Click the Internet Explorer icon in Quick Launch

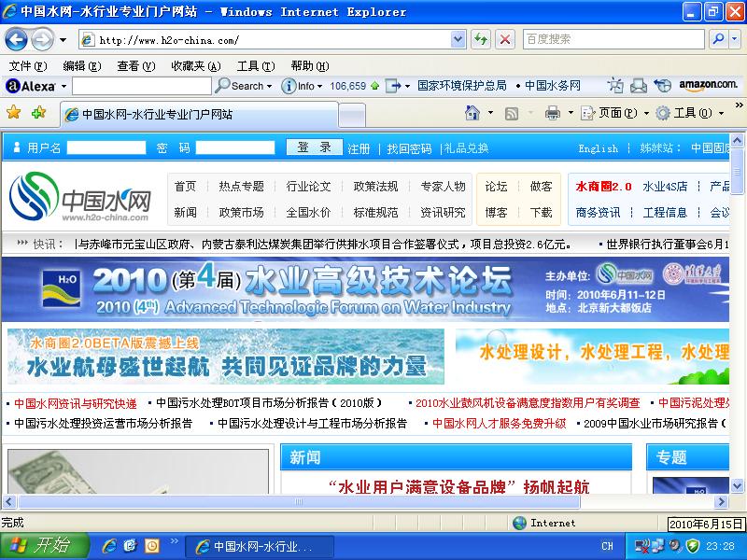coord(109,546)
